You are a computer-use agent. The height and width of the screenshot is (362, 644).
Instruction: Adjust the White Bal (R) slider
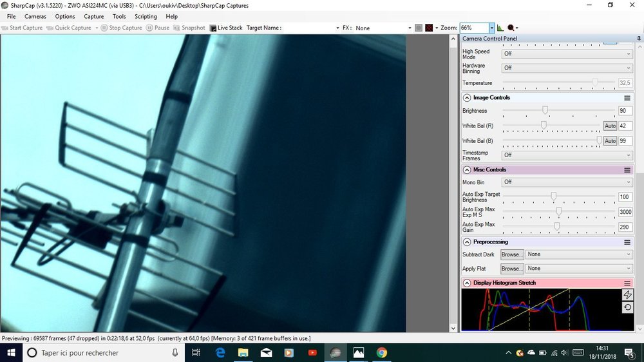tap(544, 126)
